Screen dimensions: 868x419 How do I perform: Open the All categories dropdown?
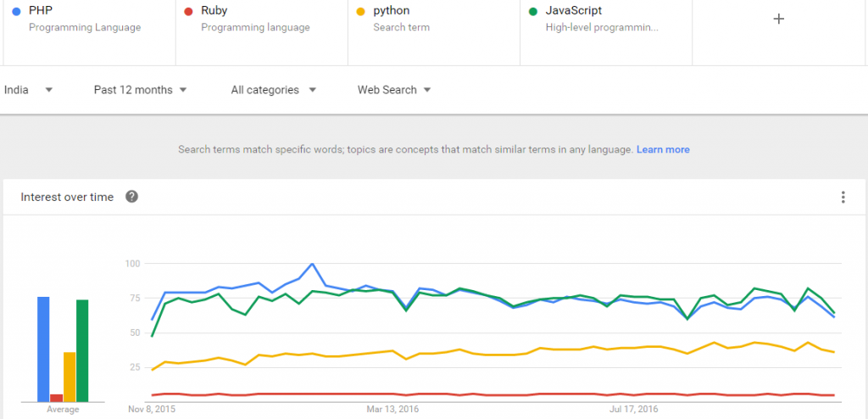tap(274, 90)
